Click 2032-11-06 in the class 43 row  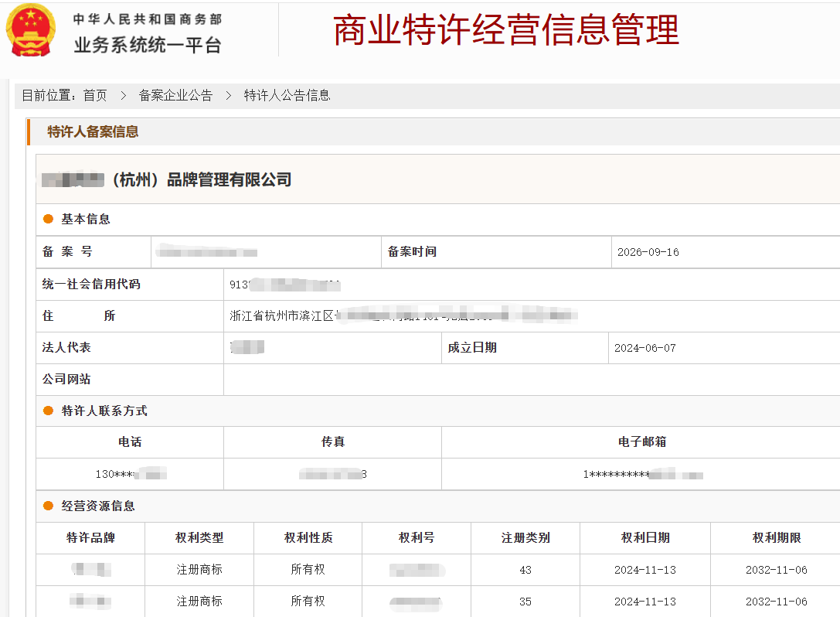[777, 570]
